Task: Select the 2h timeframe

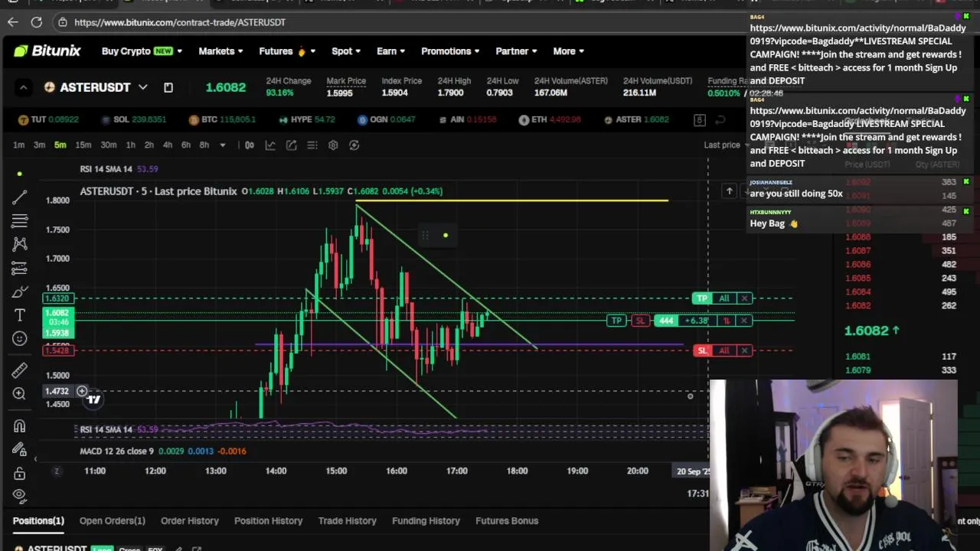Action: (x=149, y=145)
